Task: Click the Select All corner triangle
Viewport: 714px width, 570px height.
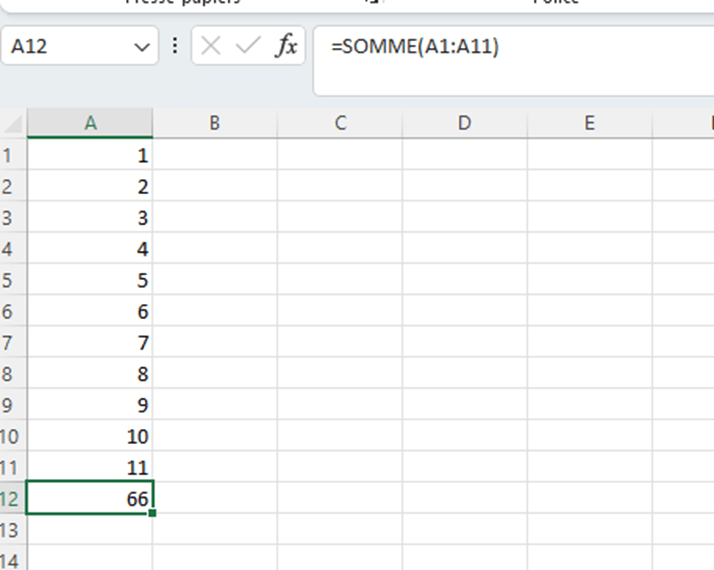Action: tap(14, 125)
